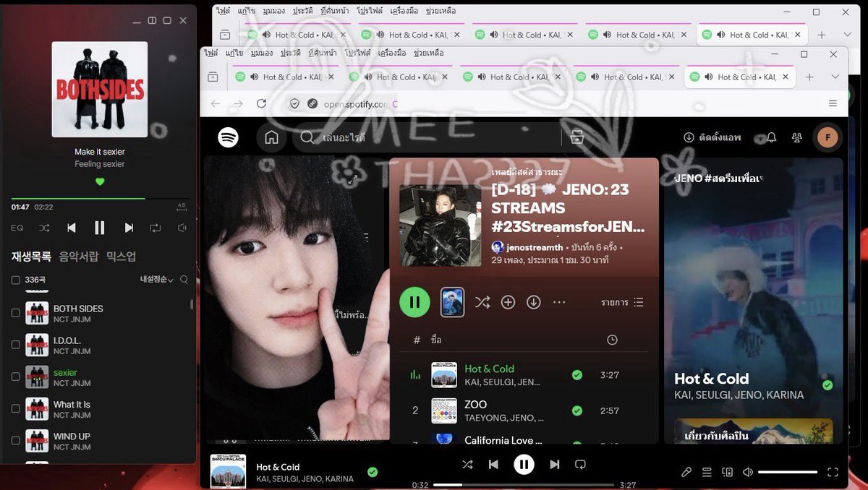Open the playback queue icon
868x490 pixels.
[x=706, y=472]
